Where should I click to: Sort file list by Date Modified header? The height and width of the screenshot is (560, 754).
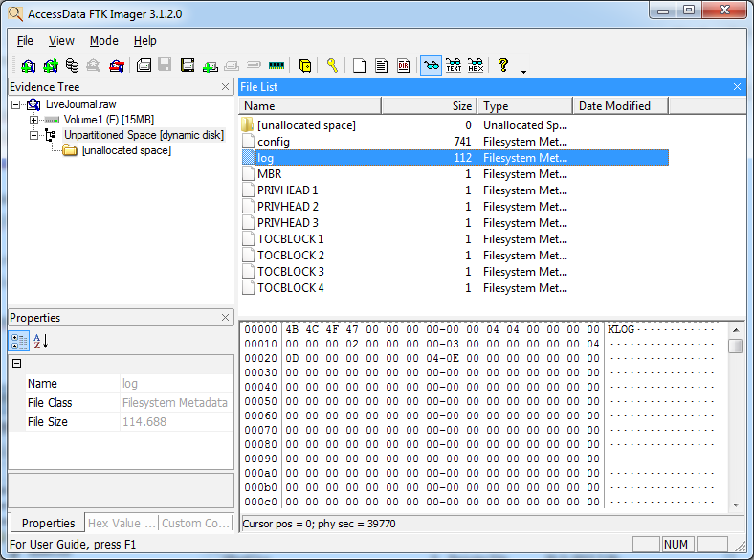pyautogui.click(x=614, y=106)
